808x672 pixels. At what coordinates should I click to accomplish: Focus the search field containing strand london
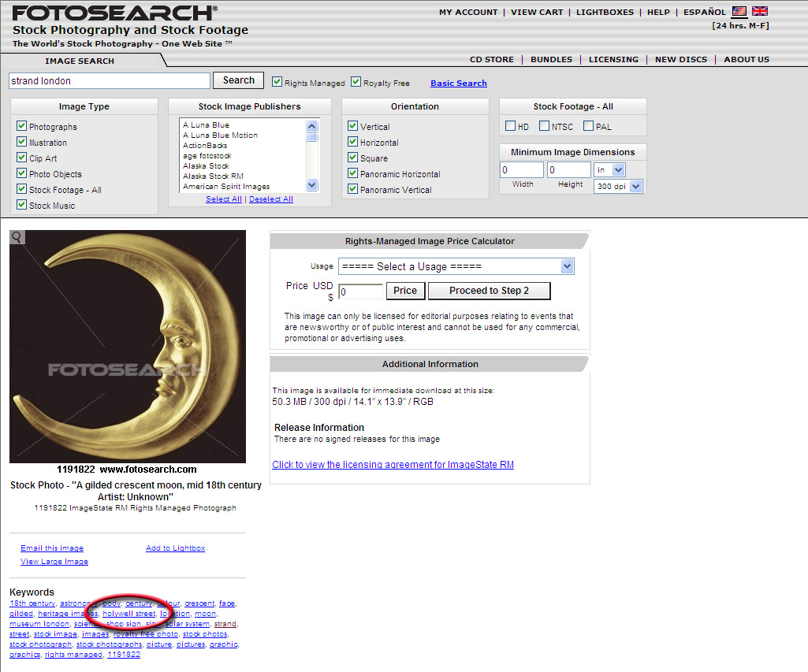110,81
